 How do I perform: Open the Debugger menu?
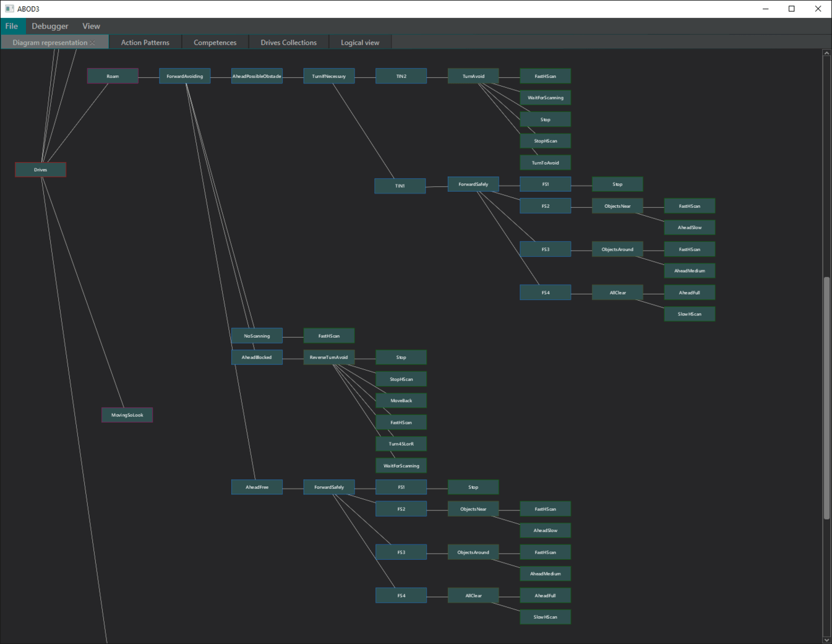[x=50, y=26]
